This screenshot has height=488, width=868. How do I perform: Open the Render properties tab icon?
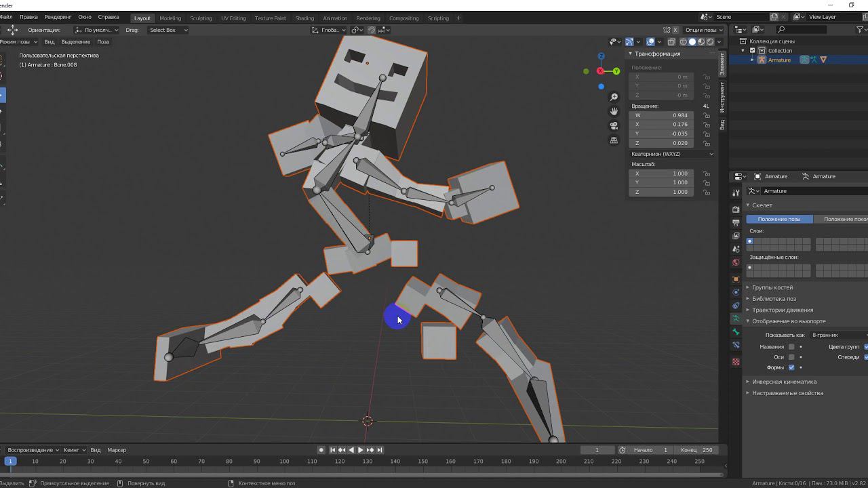(x=736, y=209)
